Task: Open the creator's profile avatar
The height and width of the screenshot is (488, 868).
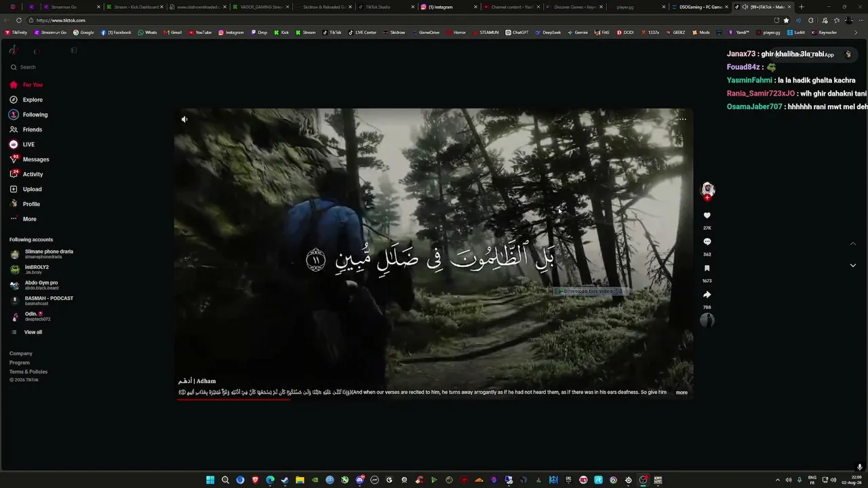Action: pyautogui.click(x=707, y=189)
